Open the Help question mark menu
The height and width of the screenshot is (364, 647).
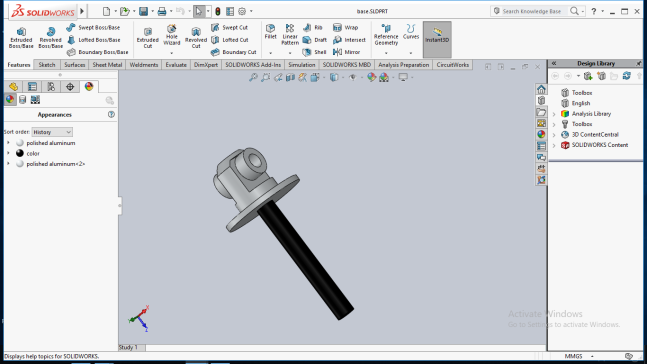point(593,11)
